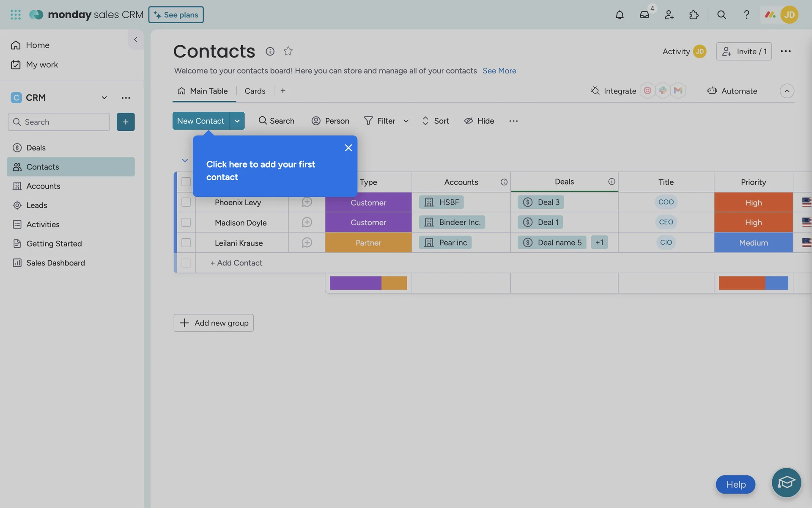Toggle the select-all header checkbox
Screen dimensions: 812x508
(x=186, y=182)
